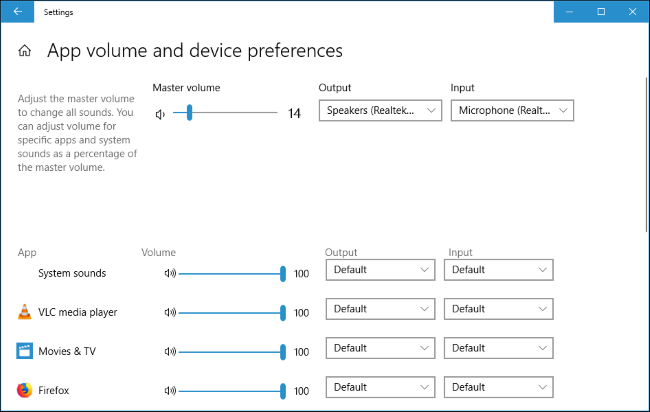The image size is (650, 412).
Task: Click the Firefox app icon
Action: pos(24,390)
